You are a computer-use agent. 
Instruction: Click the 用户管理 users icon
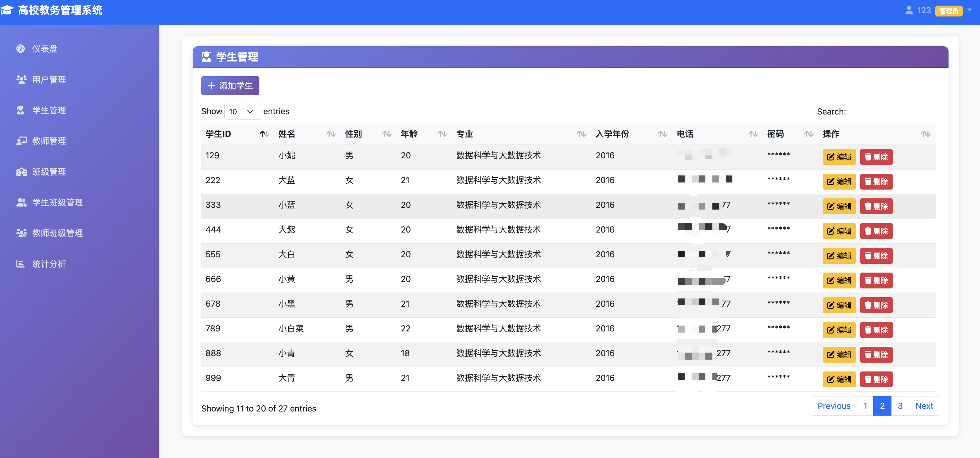click(x=21, y=79)
